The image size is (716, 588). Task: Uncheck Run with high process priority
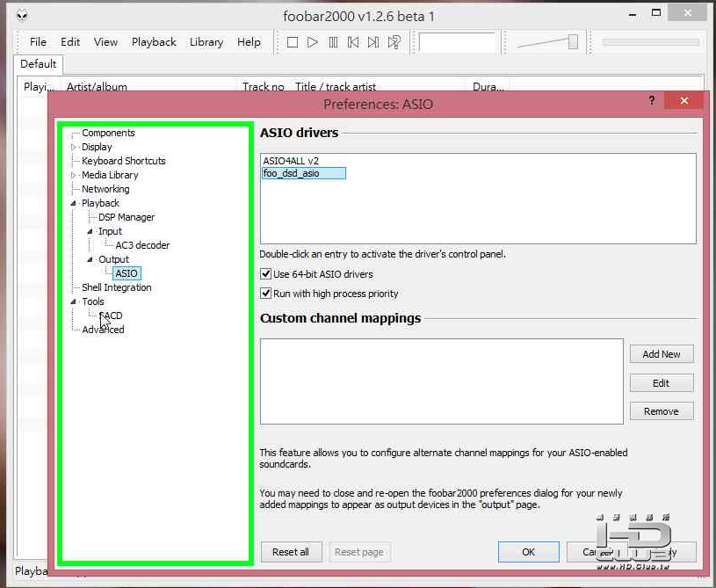point(266,294)
